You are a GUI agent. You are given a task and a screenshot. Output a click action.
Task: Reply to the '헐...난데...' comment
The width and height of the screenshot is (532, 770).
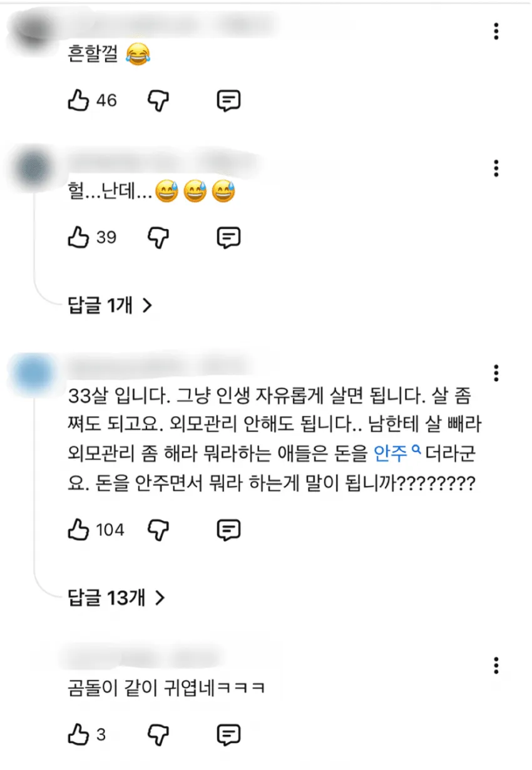[x=228, y=237]
